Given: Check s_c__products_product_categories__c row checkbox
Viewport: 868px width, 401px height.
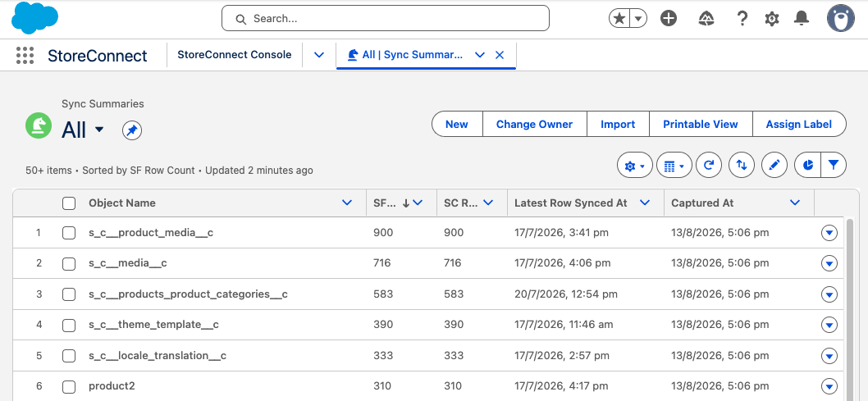Looking at the screenshot, I should (69, 294).
